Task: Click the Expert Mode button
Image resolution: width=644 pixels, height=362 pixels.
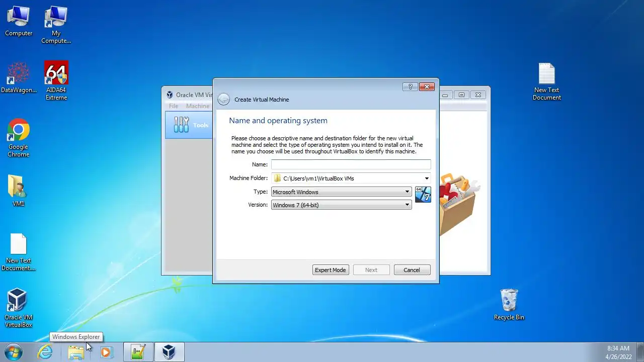Action: (x=331, y=270)
